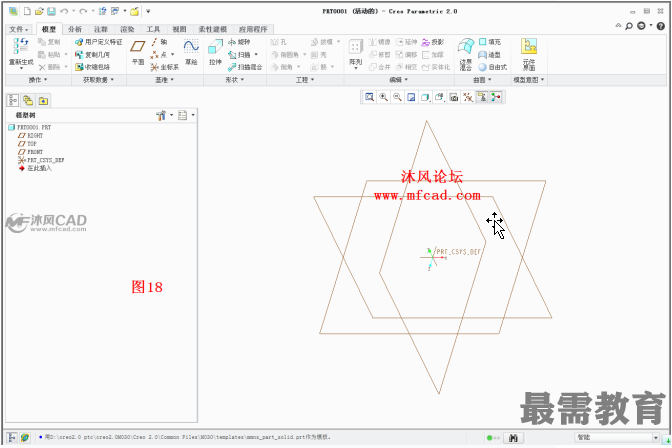Expand the 模型意图 (Model Intent) group
The image size is (672, 448).
tap(529, 80)
